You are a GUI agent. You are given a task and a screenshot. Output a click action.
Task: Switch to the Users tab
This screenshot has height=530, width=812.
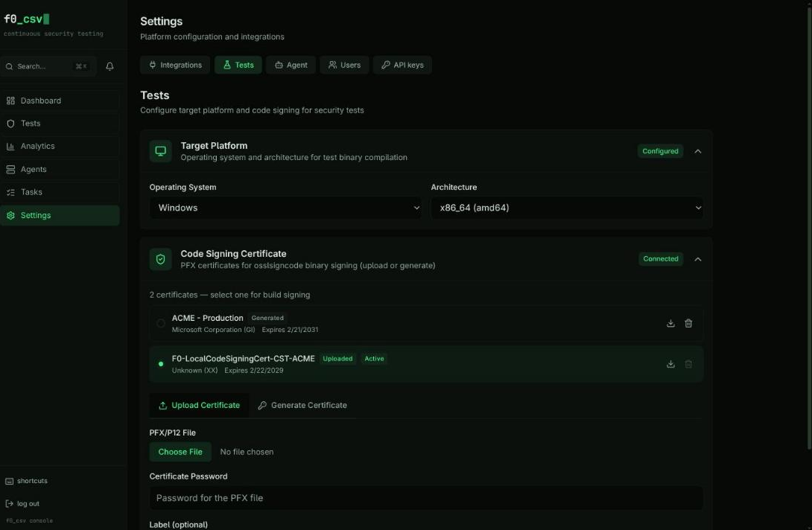[x=344, y=65]
